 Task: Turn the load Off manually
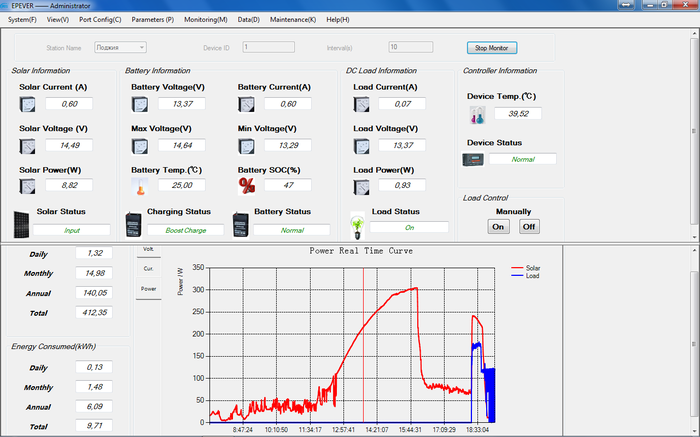pyautogui.click(x=528, y=226)
